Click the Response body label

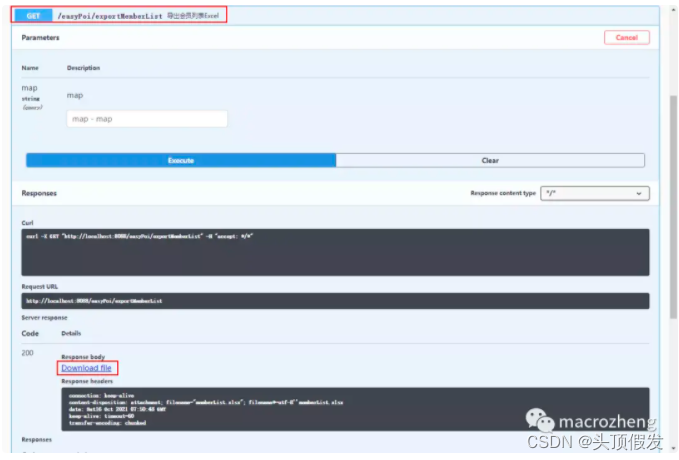tap(83, 357)
